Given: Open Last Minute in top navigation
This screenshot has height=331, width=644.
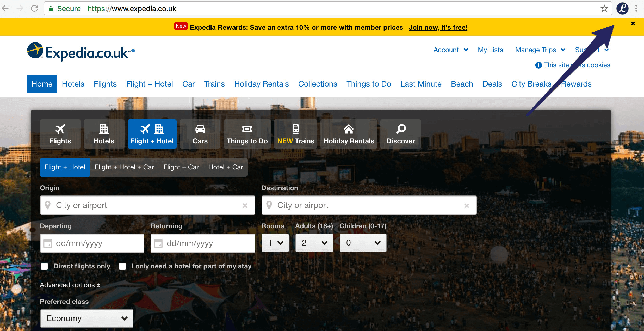Looking at the screenshot, I should (421, 84).
